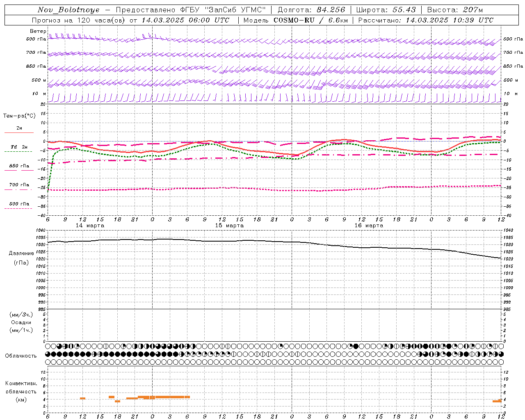This screenshot has height=420, width=525.
Task: Click the 15 марта date label
Action: click(x=229, y=226)
